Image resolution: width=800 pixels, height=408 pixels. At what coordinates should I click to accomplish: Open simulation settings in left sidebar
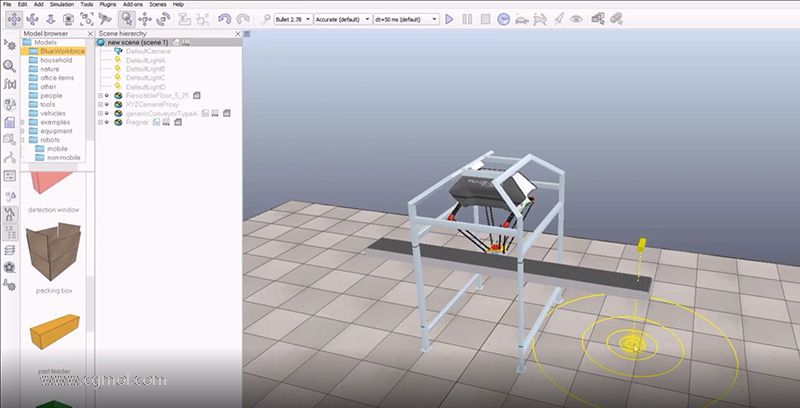[9, 45]
